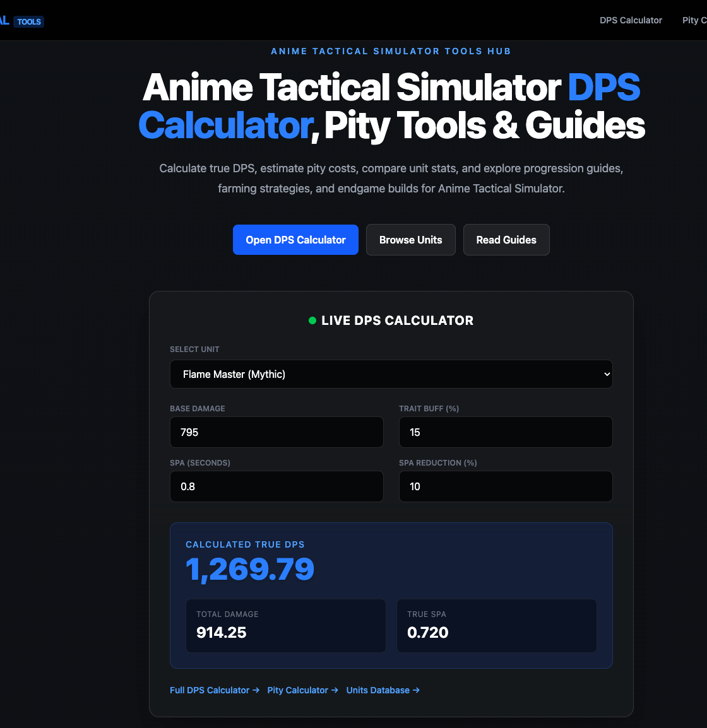Screen dimensions: 707x728
Task: Click the Calculated True DPS result panel
Action: tap(391, 594)
